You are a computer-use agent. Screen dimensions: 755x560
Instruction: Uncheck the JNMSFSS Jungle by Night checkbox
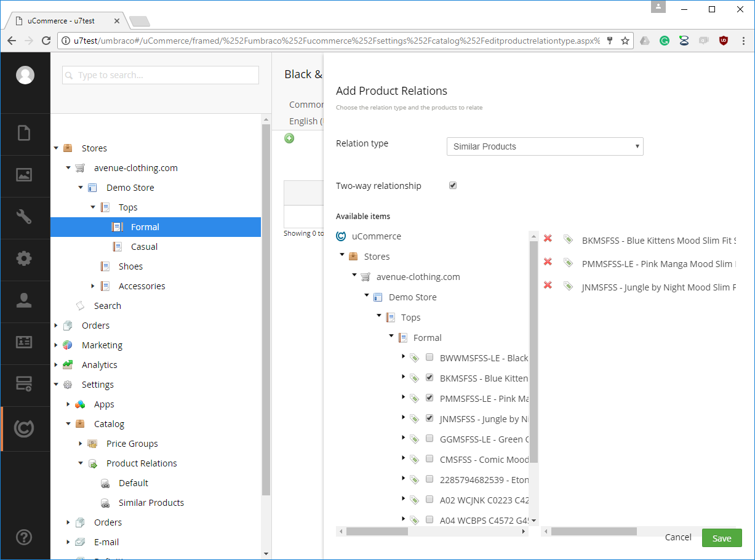tap(429, 418)
